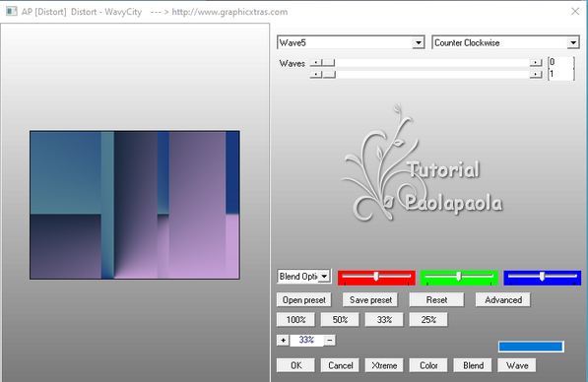This screenshot has width=588, height=382.
Task: Select the 50% preview size button
Action: (340, 320)
